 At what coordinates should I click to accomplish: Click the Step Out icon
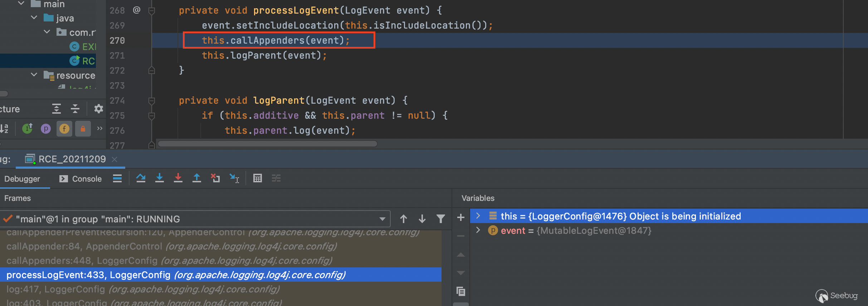(x=196, y=178)
